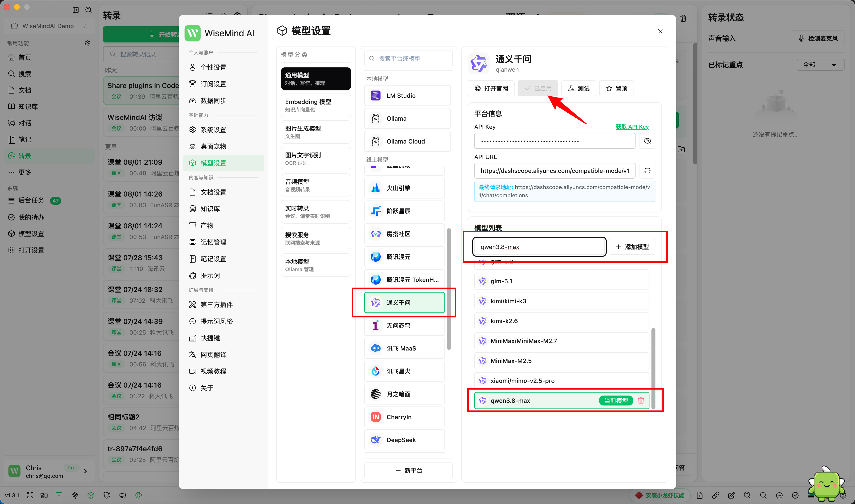Select the 月之暗面 platform
855x504 pixels.
click(x=405, y=394)
